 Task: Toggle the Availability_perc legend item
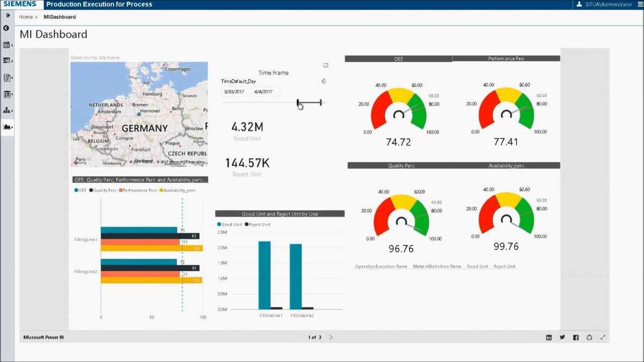177,190
